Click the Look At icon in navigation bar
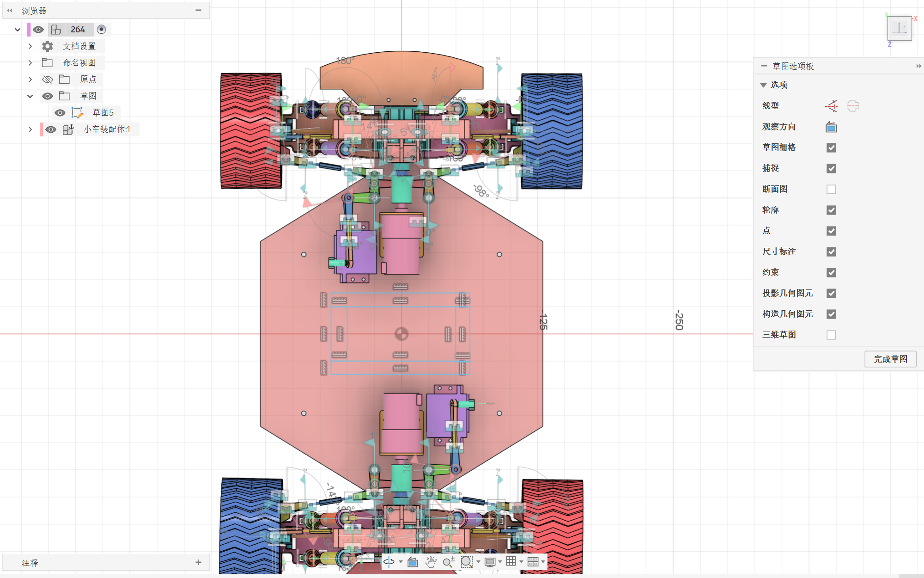 point(413,562)
